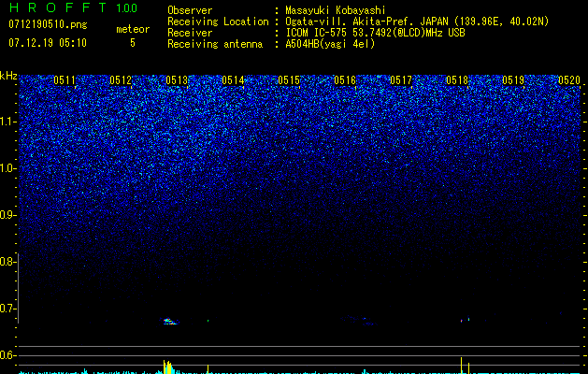Image resolution: width=588 pixels, height=374 pixels.
Task: Click the 0512 time marker
Action: 121,80
